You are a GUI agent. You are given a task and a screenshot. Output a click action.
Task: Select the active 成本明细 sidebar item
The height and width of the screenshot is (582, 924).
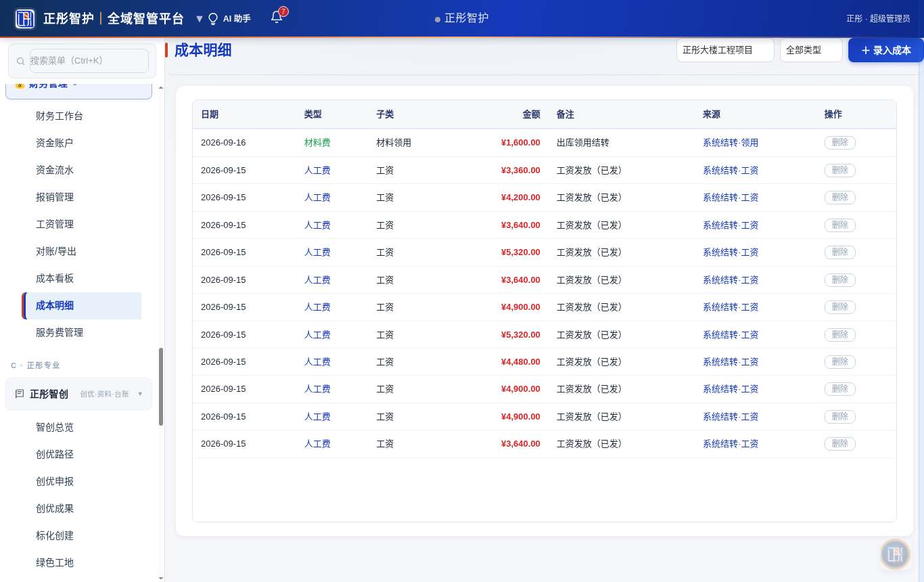tap(81, 305)
